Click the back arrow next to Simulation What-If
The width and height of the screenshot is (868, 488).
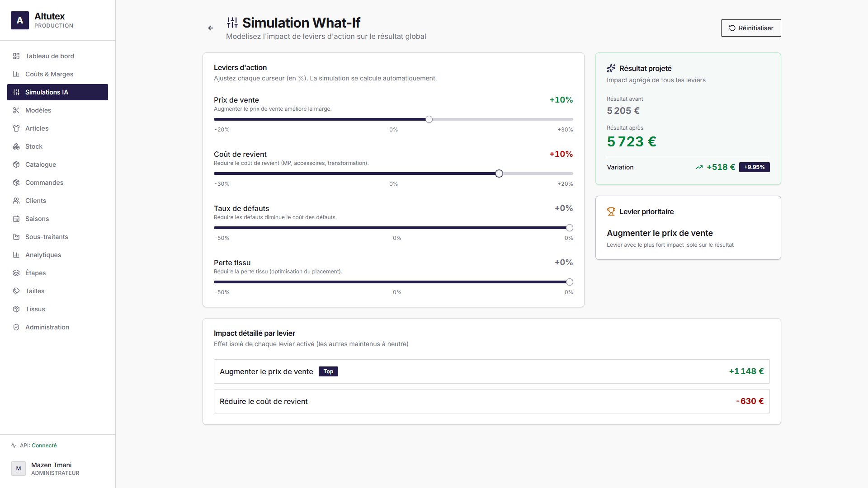tap(211, 28)
